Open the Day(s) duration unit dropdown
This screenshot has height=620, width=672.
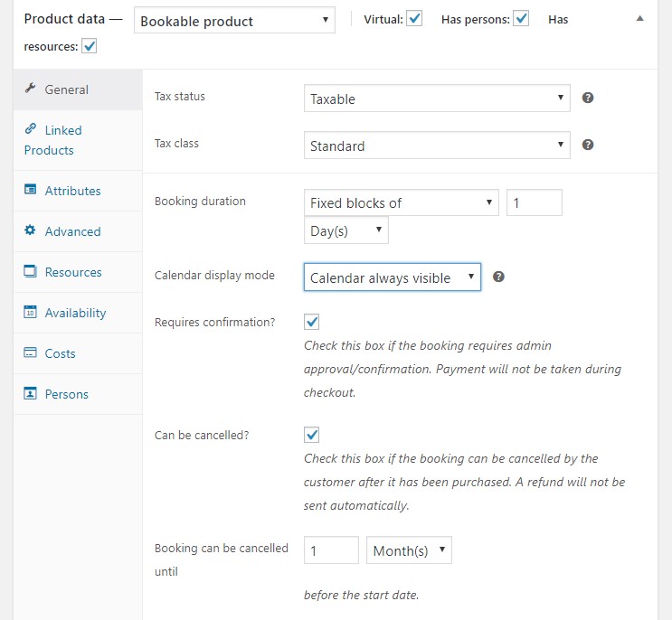pyautogui.click(x=345, y=230)
